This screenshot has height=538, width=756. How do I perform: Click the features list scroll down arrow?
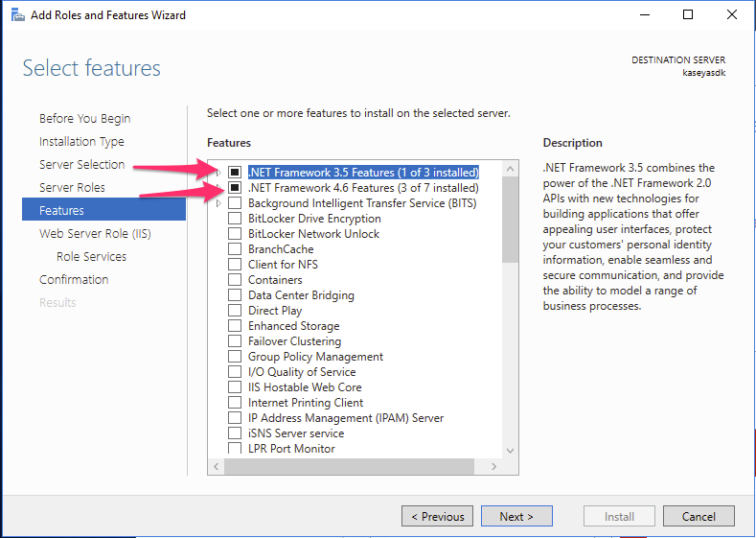click(x=510, y=451)
